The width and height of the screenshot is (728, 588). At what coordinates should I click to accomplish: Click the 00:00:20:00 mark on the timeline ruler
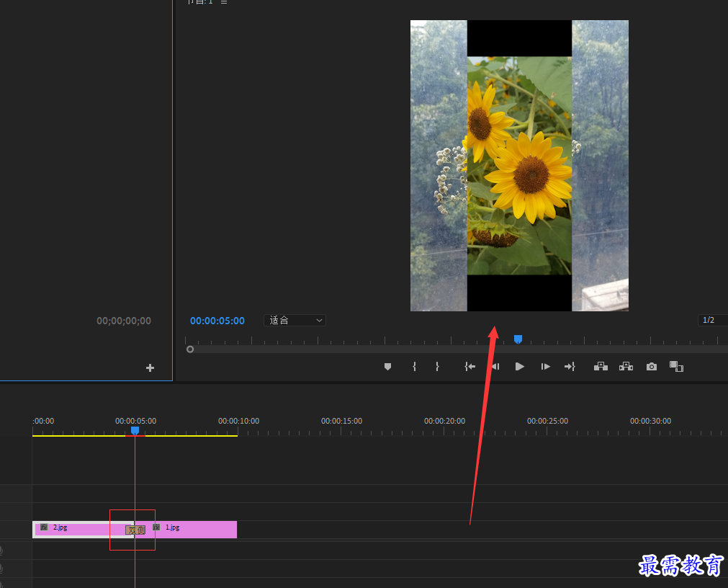click(444, 422)
